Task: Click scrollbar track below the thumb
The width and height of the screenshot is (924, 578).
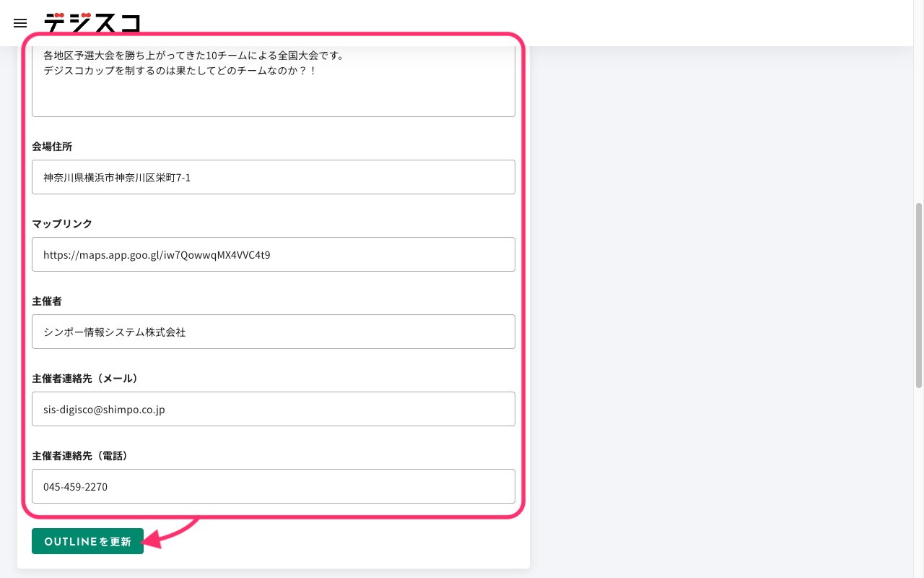Action: click(x=918, y=484)
